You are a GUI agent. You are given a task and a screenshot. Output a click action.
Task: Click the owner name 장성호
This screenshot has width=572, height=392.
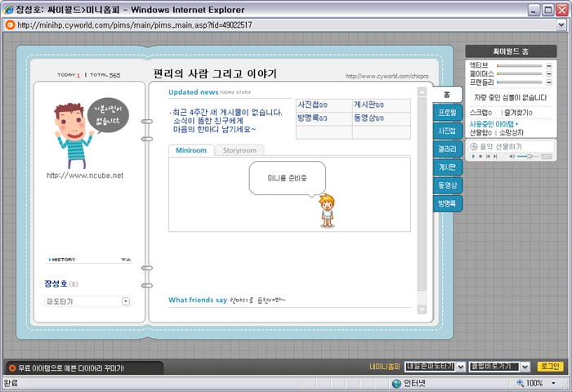56,283
